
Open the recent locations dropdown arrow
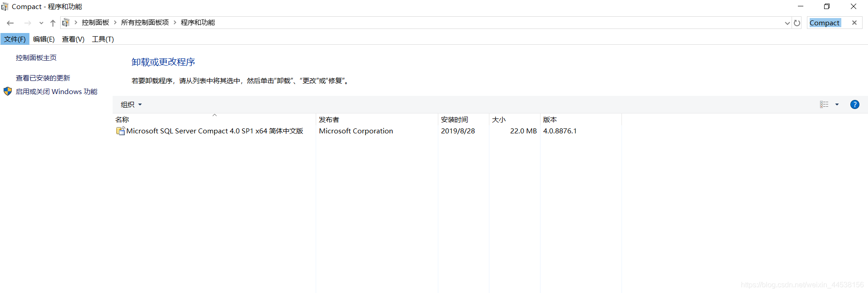pyautogui.click(x=41, y=23)
